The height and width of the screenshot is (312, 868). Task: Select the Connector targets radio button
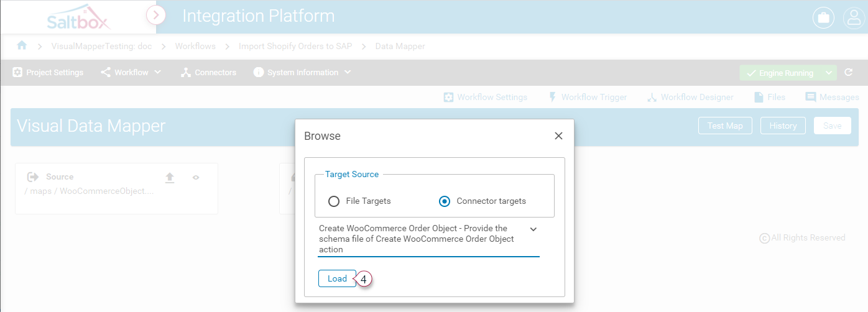[445, 201]
